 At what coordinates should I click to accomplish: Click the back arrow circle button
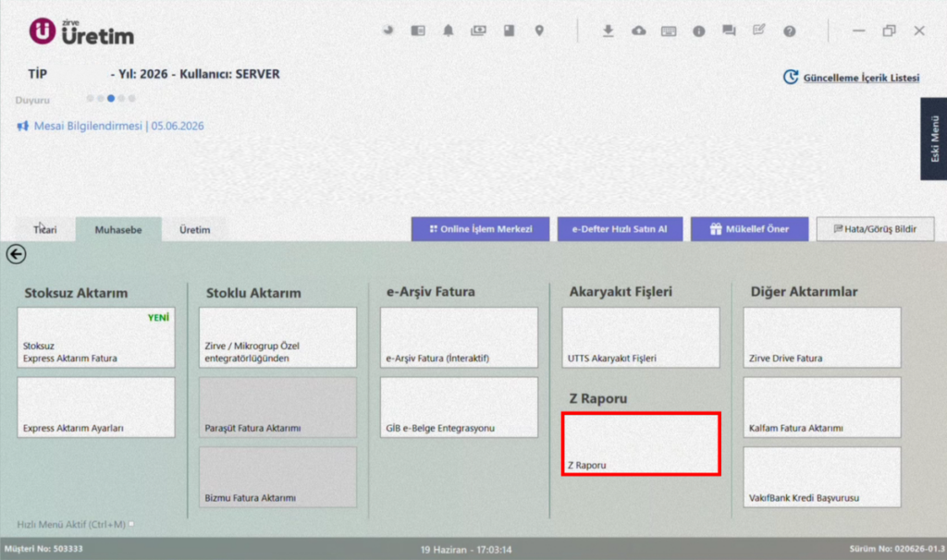coord(17,254)
